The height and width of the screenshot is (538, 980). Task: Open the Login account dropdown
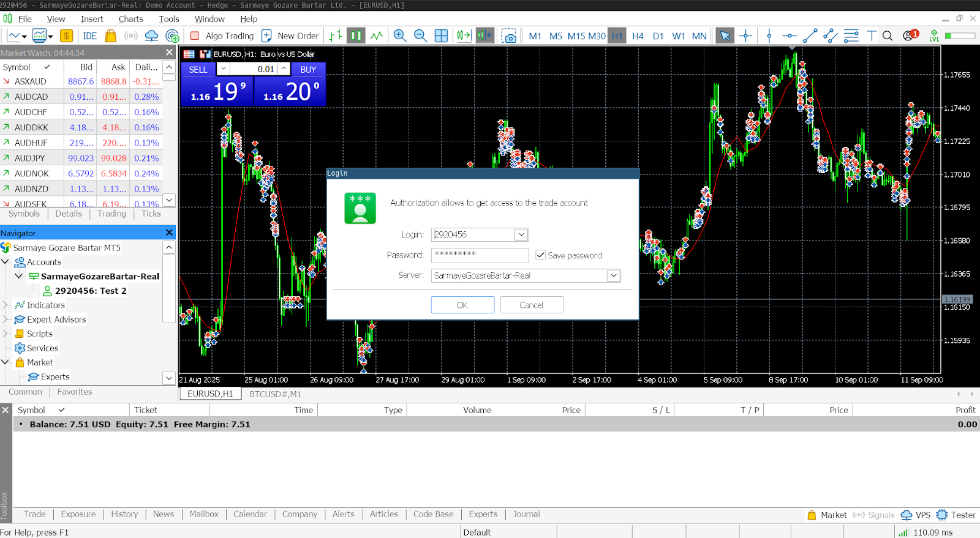(521, 234)
